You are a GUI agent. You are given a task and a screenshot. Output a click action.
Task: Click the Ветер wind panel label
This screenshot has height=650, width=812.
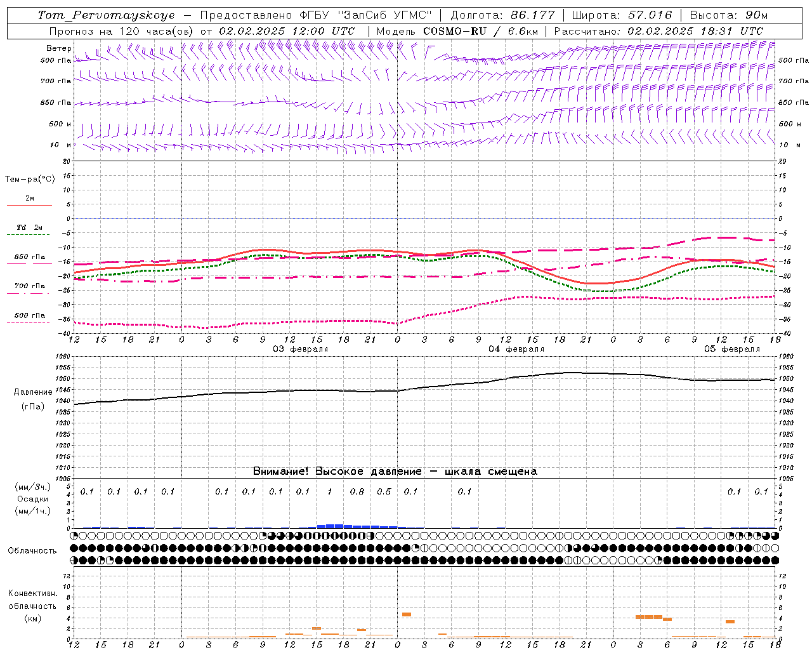coord(59,48)
